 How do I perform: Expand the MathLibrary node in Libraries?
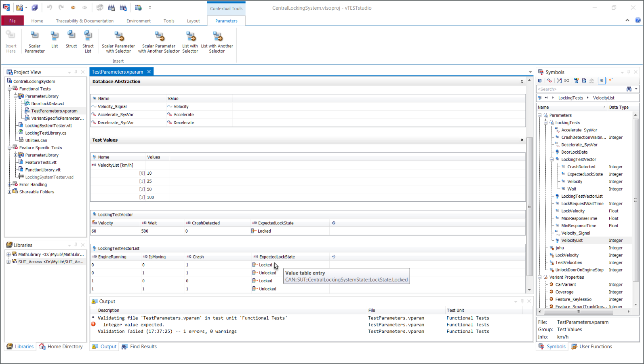[8, 254]
